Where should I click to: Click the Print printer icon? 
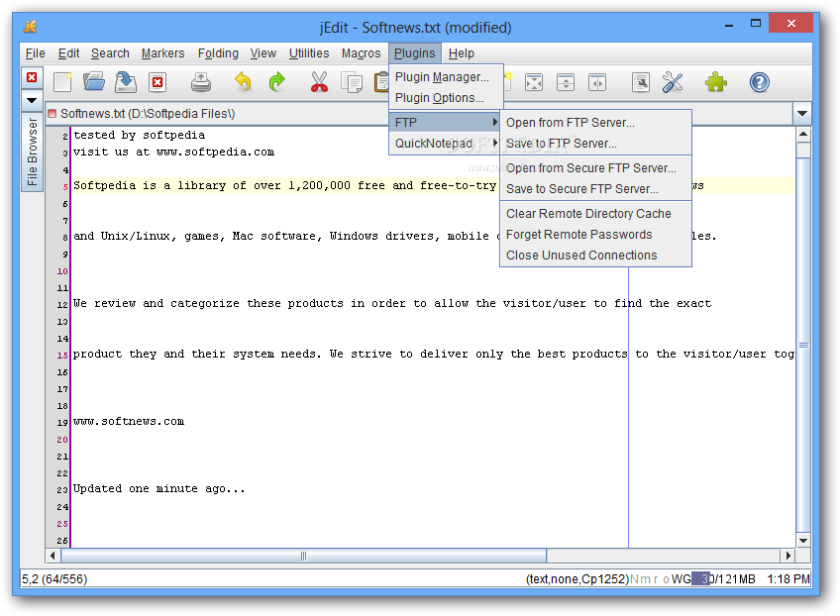point(201,82)
